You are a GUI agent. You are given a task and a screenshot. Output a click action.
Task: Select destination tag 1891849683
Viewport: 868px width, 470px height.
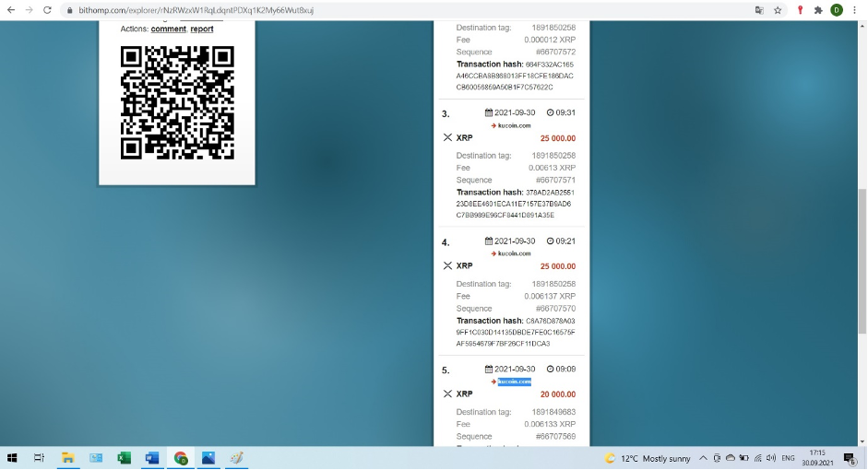pos(553,412)
